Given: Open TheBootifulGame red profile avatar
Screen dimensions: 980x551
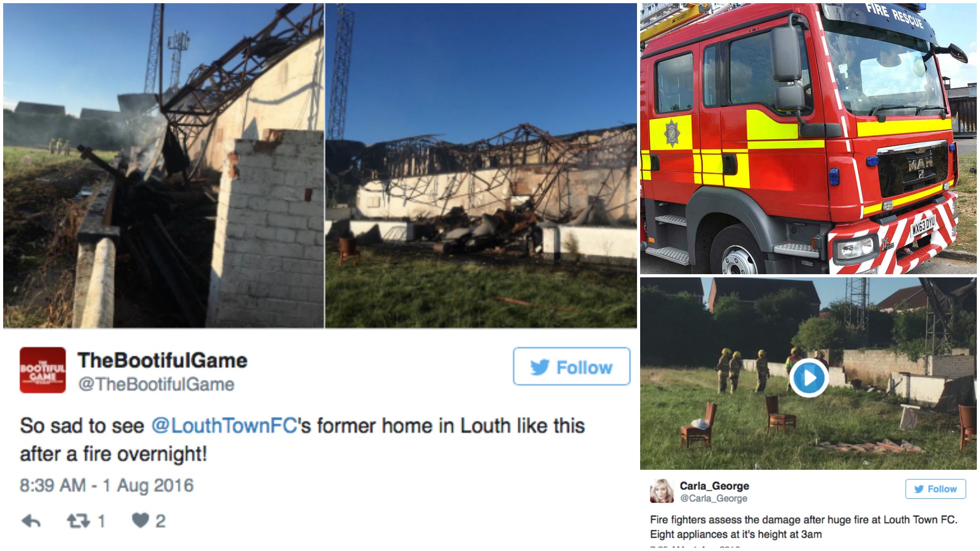Looking at the screenshot, I should [x=43, y=370].
